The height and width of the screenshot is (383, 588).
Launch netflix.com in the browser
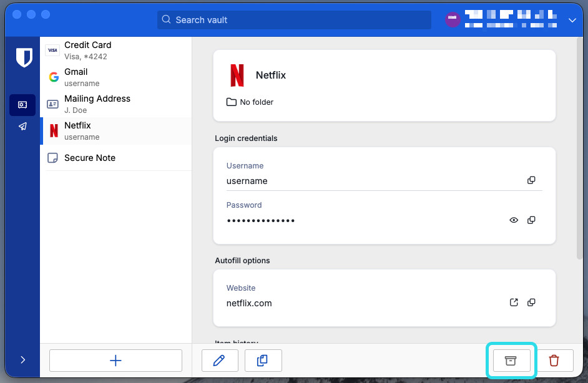click(x=513, y=302)
